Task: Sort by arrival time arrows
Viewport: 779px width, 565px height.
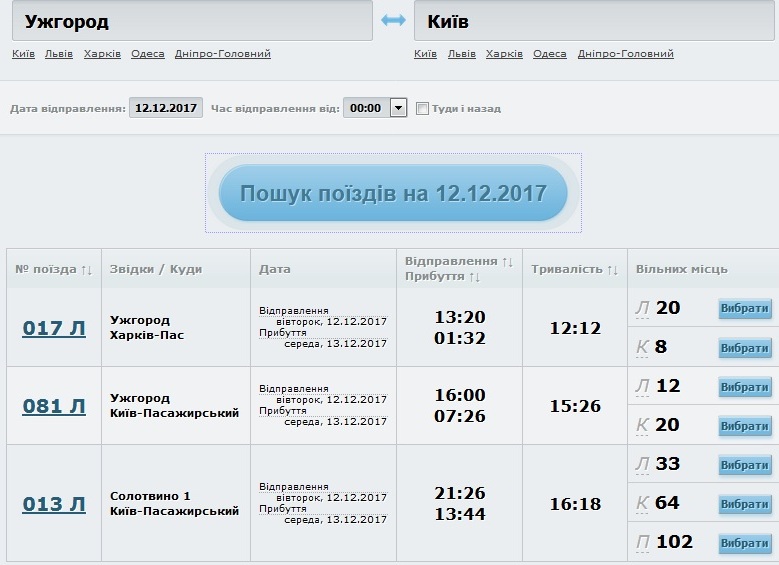Action: (475, 277)
